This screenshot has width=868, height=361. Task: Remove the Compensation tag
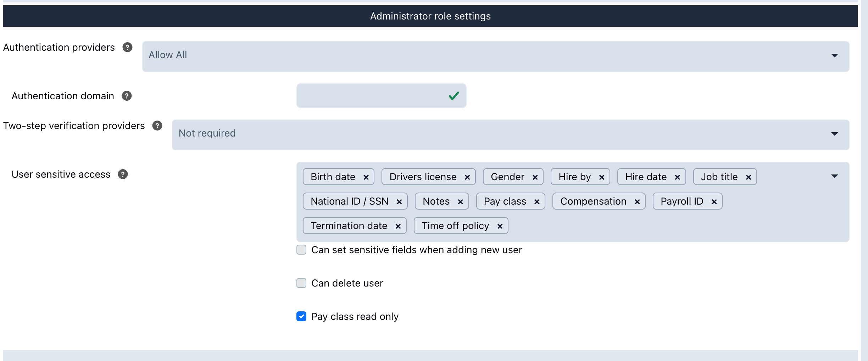pos(637,201)
